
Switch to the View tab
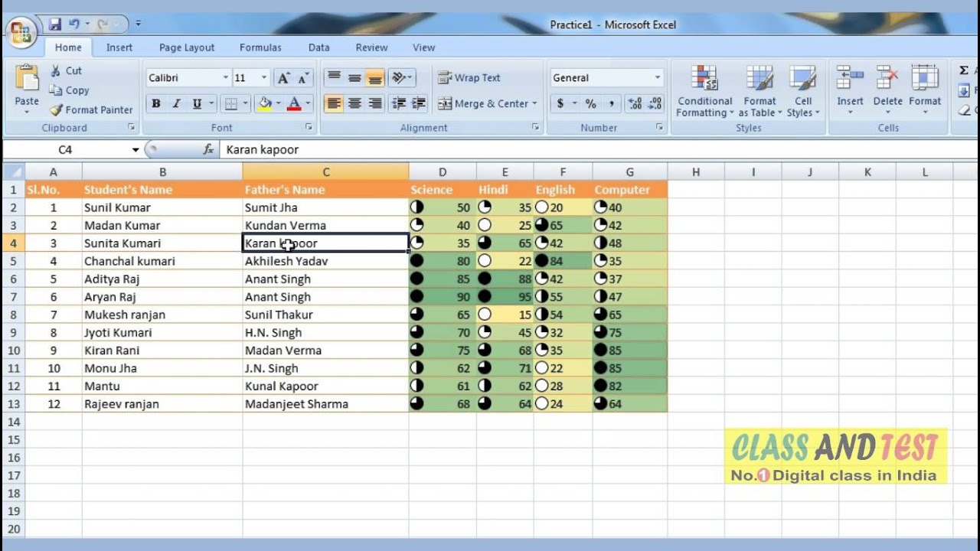click(x=423, y=47)
